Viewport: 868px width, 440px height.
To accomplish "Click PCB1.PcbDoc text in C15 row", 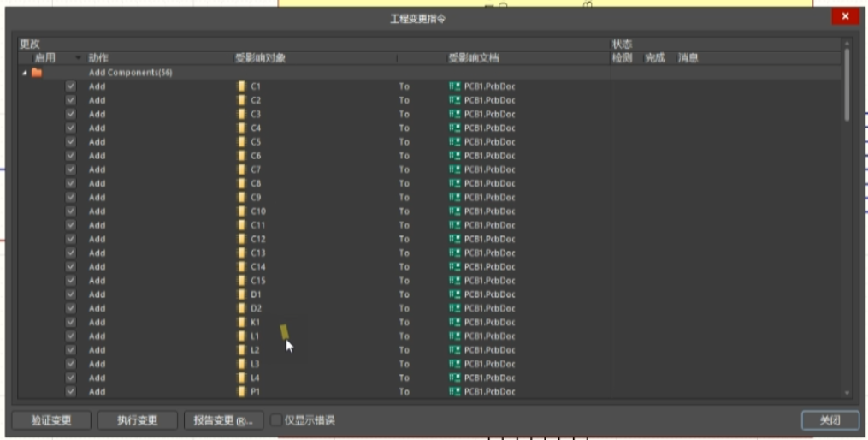I will tap(489, 281).
